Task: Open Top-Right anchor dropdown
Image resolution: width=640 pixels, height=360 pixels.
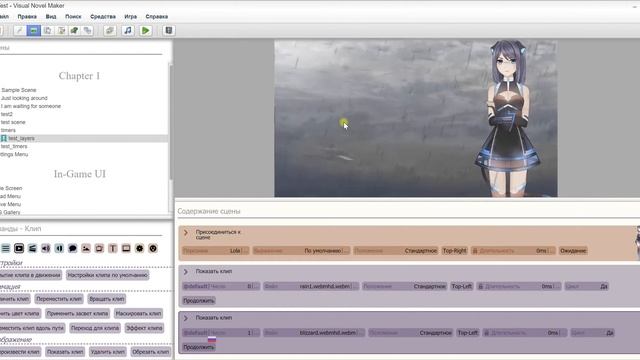Action: click(x=454, y=251)
